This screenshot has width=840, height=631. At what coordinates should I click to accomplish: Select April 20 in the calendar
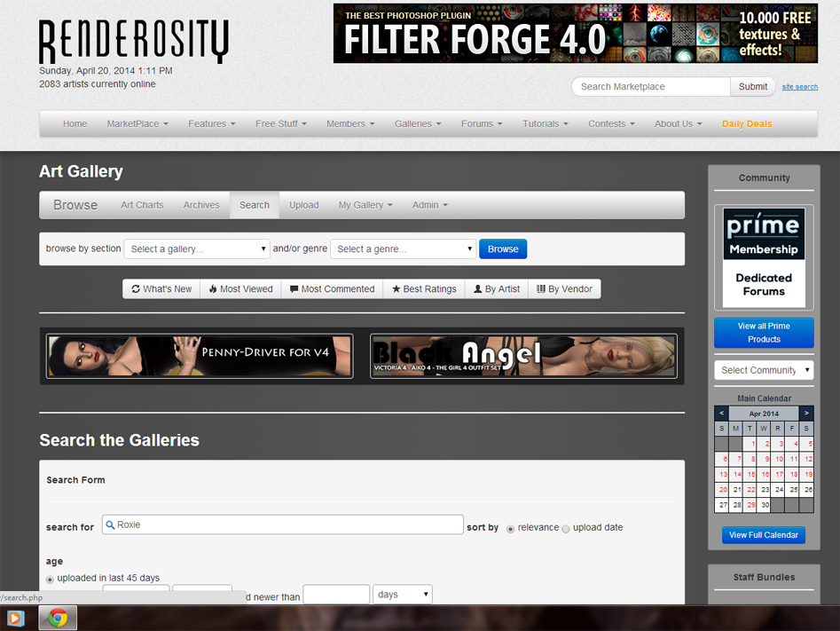point(722,490)
